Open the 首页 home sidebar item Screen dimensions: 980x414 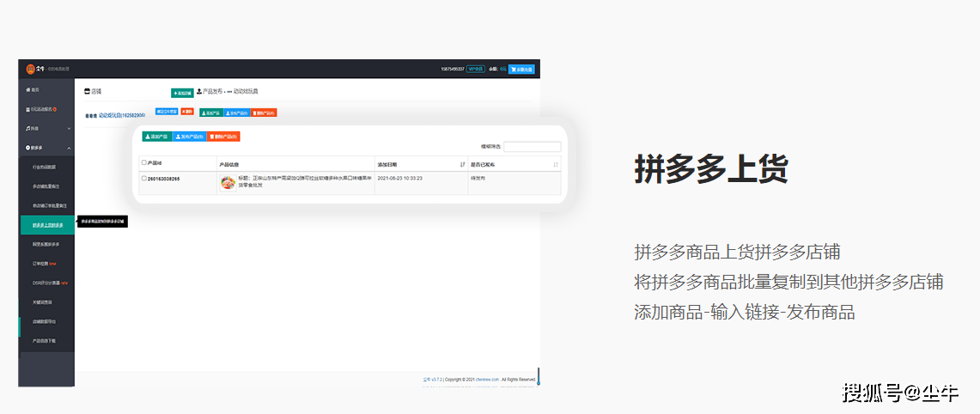[x=33, y=89]
